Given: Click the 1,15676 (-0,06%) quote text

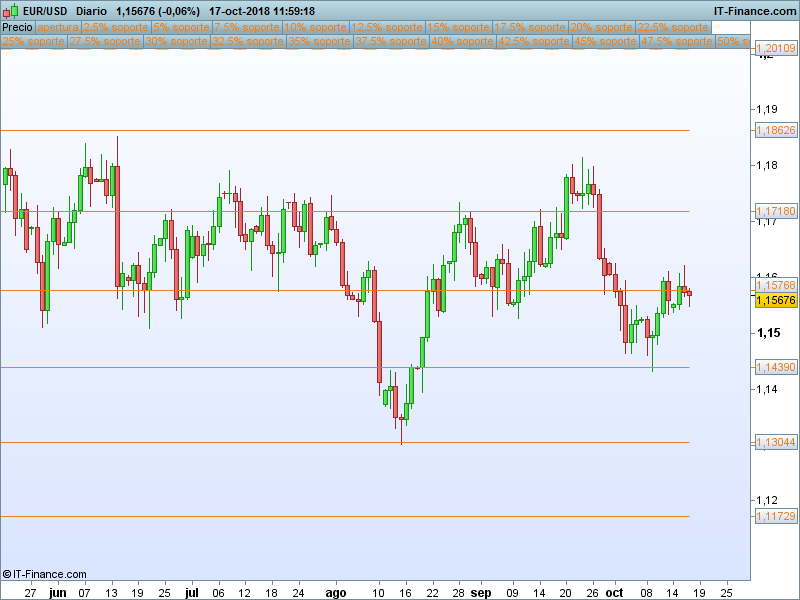Looking at the screenshot, I should click(x=158, y=11).
